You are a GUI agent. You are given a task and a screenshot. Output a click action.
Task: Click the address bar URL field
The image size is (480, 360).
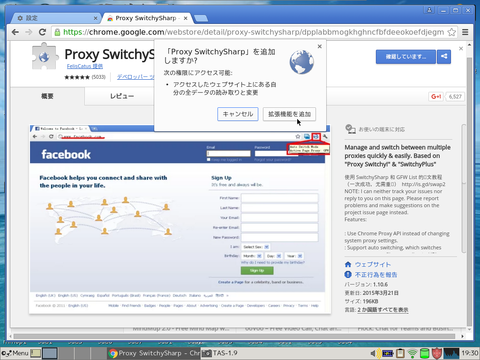253,32
